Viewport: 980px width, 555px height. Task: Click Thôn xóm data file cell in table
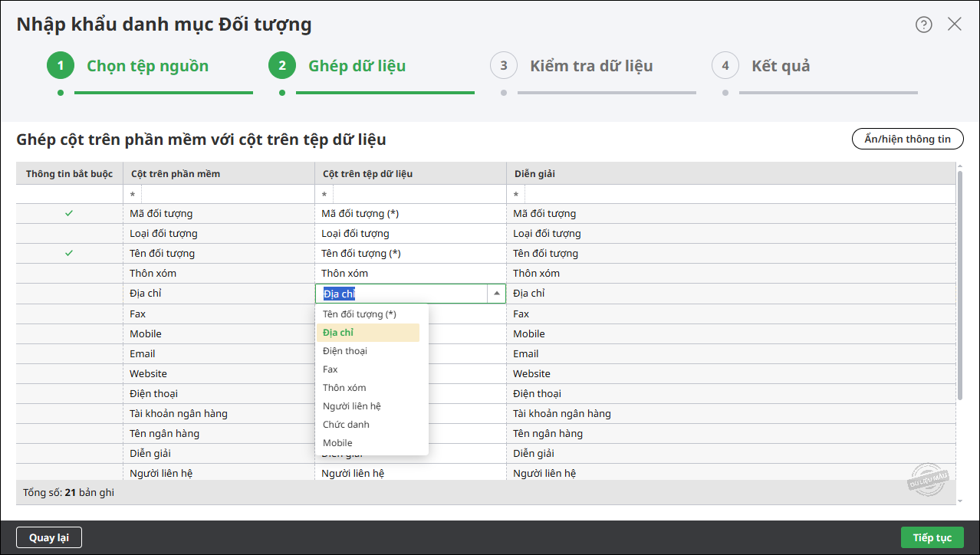(x=410, y=274)
